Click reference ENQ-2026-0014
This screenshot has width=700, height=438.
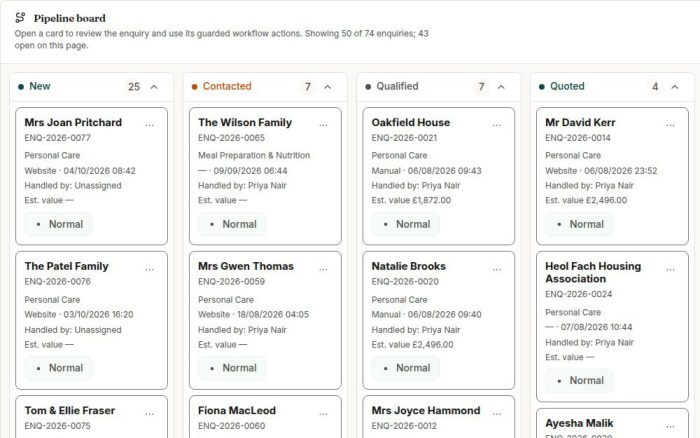[578, 138]
